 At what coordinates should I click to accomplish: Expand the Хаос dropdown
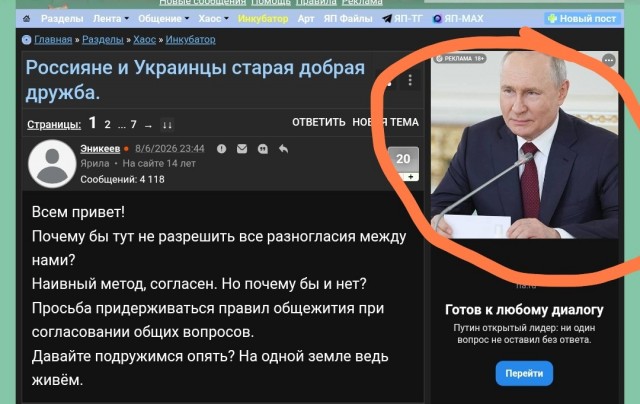click(213, 19)
